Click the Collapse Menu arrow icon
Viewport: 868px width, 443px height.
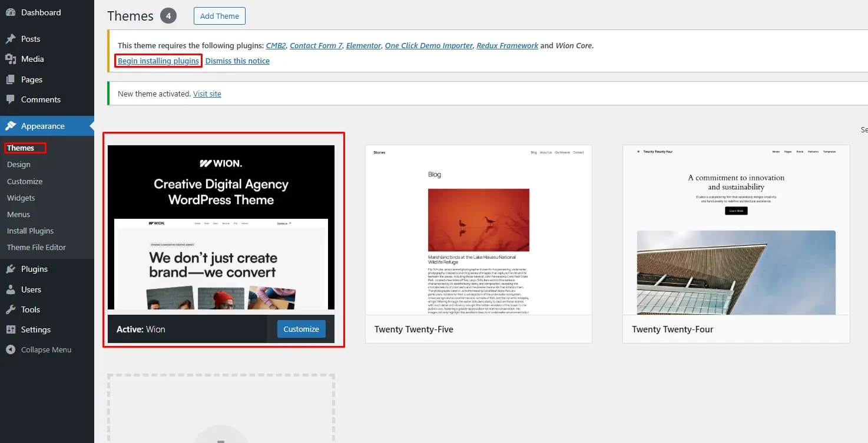tap(11, 349)
